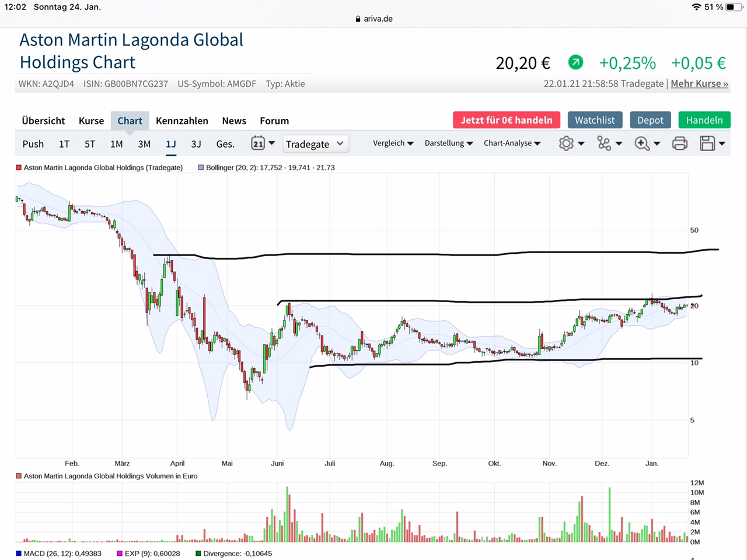Click the red Aston Martin Tradegate legend swatch
The height and width of the screenshot is (560, 747).
19,167
